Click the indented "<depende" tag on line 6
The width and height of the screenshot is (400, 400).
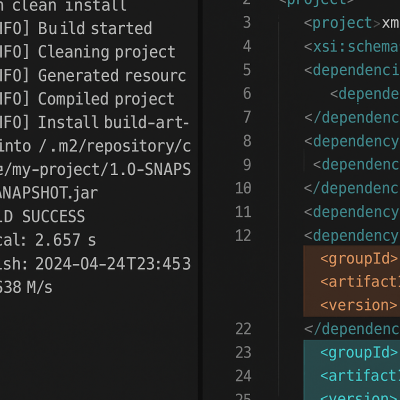click(x=365, y=94)
